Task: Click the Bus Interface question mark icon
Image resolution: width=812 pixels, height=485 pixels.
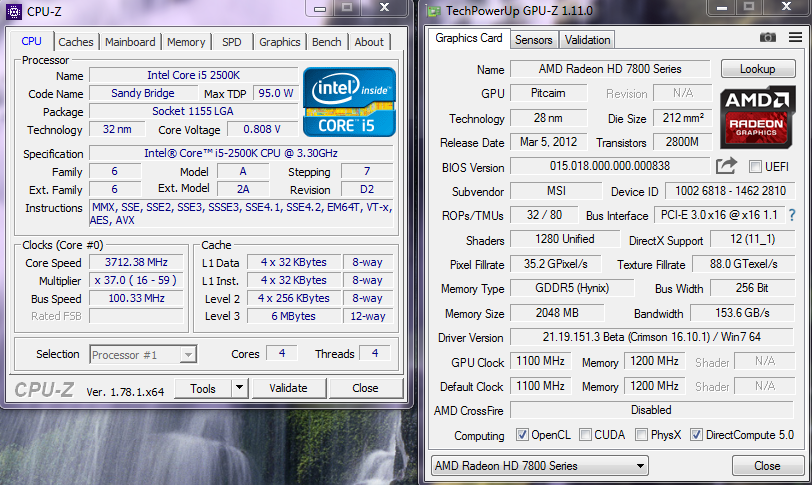Action: click(x=792, y=215)
